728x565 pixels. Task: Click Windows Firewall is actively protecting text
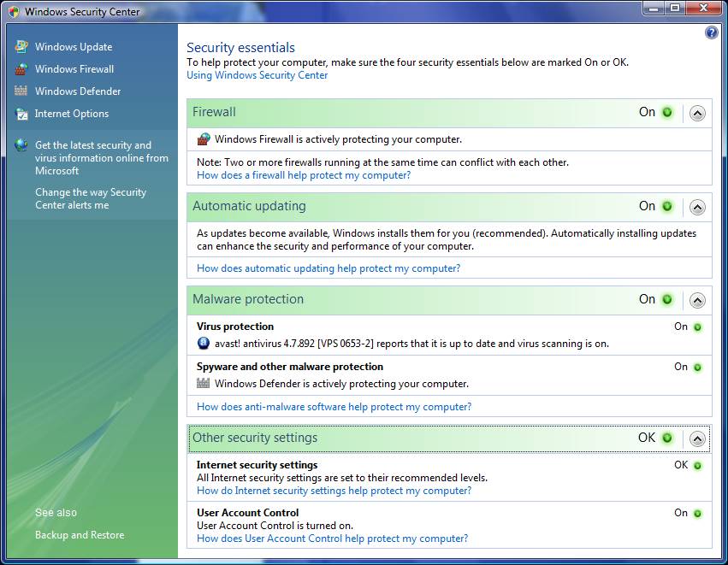338,139
